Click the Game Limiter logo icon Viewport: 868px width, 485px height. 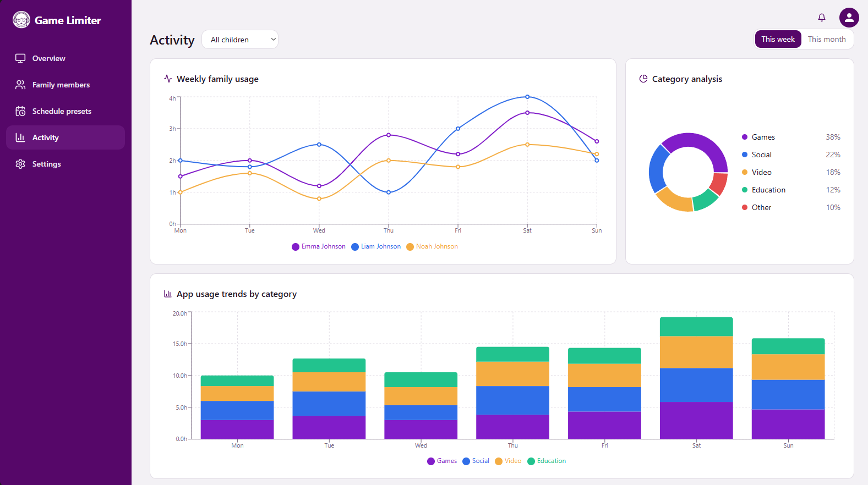coord(21,20)
